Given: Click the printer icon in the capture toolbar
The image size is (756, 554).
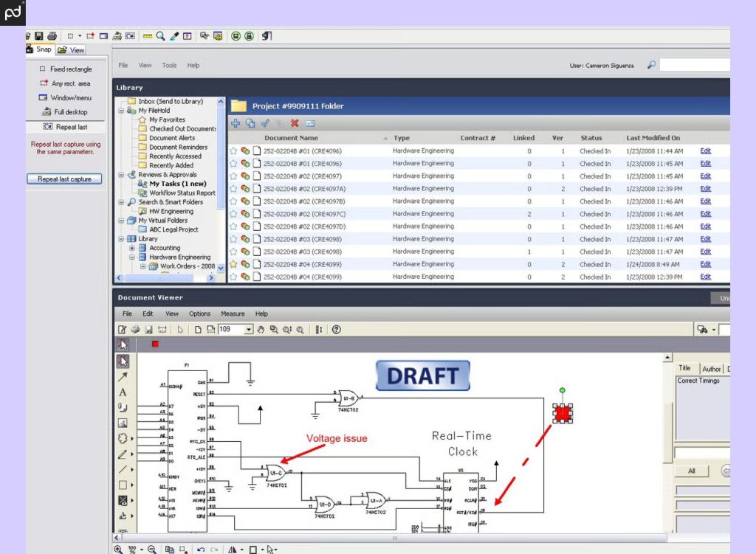Looking at the screenshot, I should pos(52,36).
